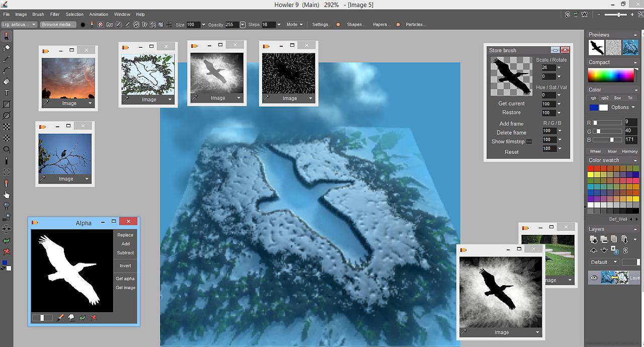Screen dimensions: 644x347
Task: Add a new layer in the Layers panel
Action: click(x=594, y=239)
